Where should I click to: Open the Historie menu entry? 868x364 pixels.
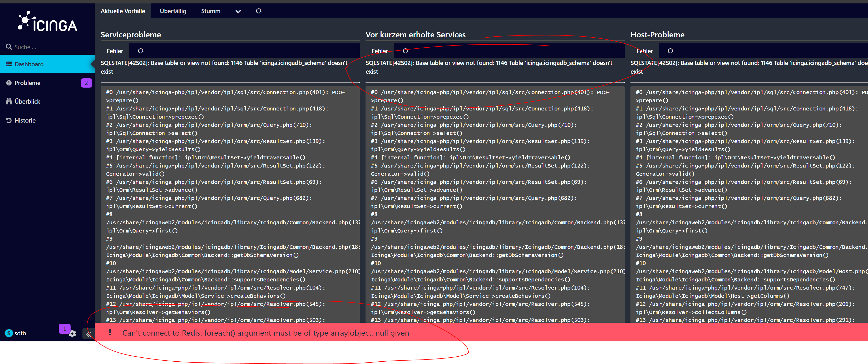47,120
